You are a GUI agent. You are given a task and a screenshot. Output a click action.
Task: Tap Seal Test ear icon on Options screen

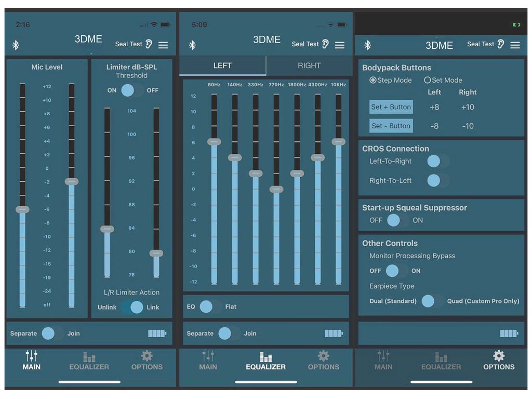[501, 44]
